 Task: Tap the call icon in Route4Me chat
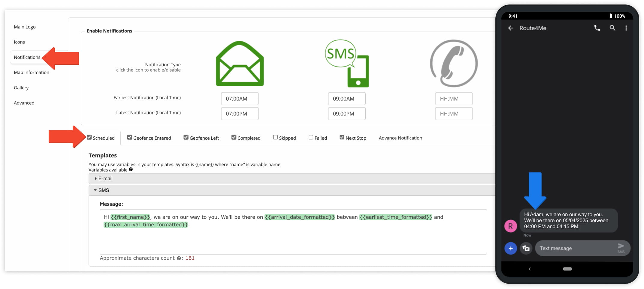[597, 28]
